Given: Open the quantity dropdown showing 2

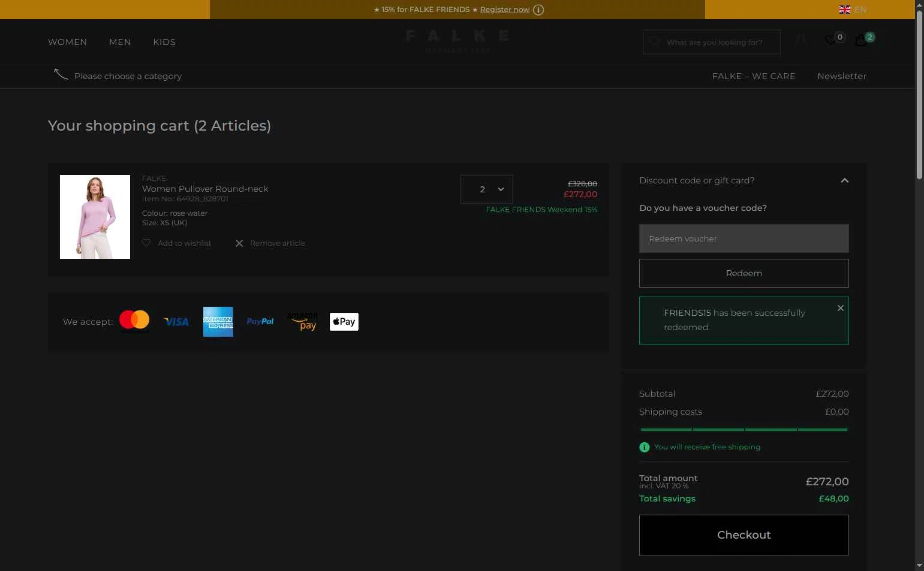Looking at the screenshot, I should [x=487, y=189].
